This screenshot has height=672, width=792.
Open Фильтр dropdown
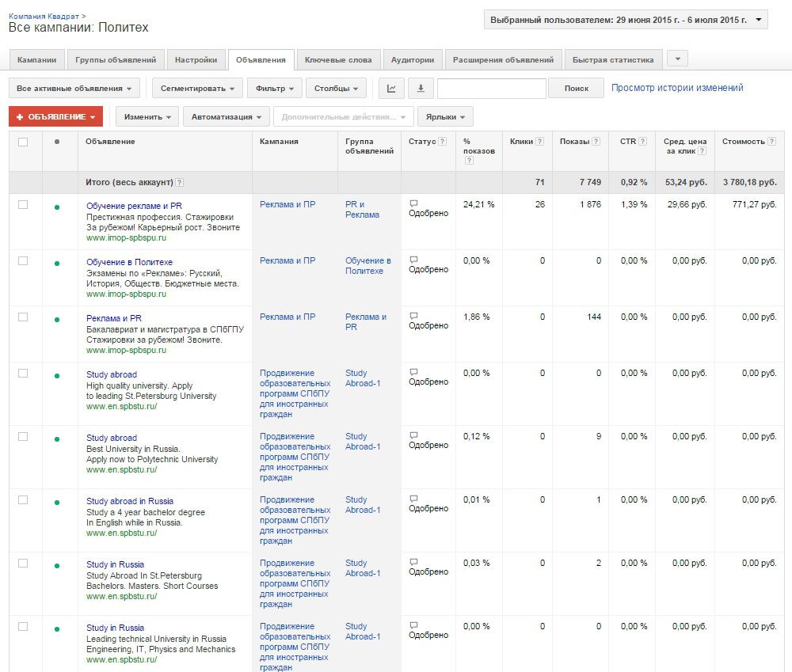point(275,89)
